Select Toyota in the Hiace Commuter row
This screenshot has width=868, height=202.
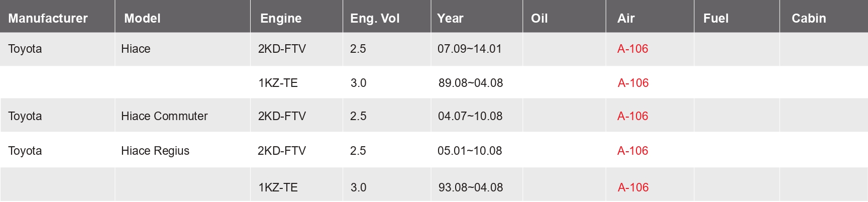25,116
